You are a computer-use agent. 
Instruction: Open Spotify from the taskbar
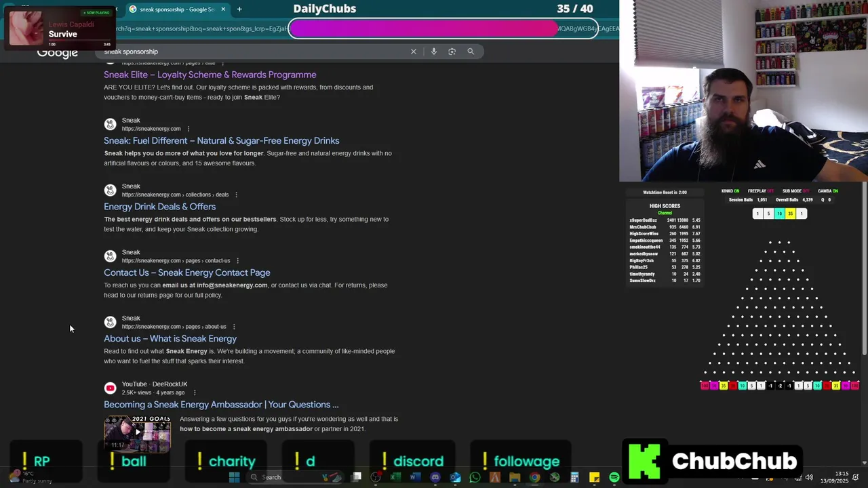coord(614,477)
